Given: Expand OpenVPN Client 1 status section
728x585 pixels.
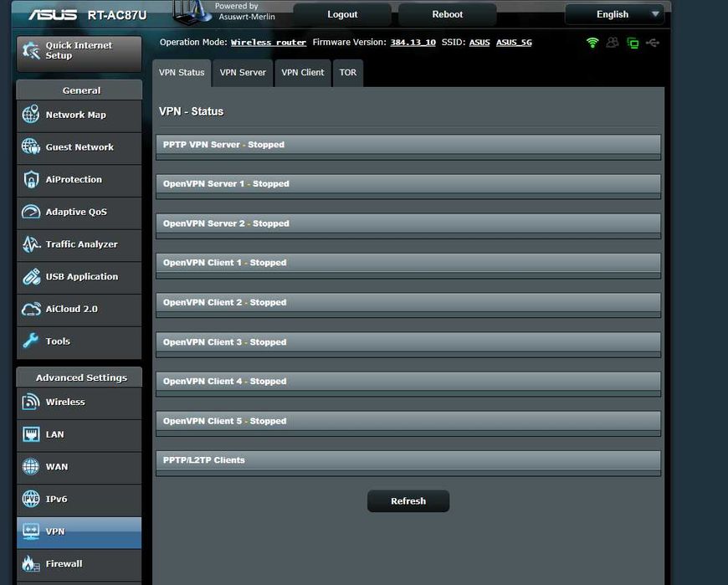Looking at the screenshot, I should pyautogui.click(x=408, y=263).
